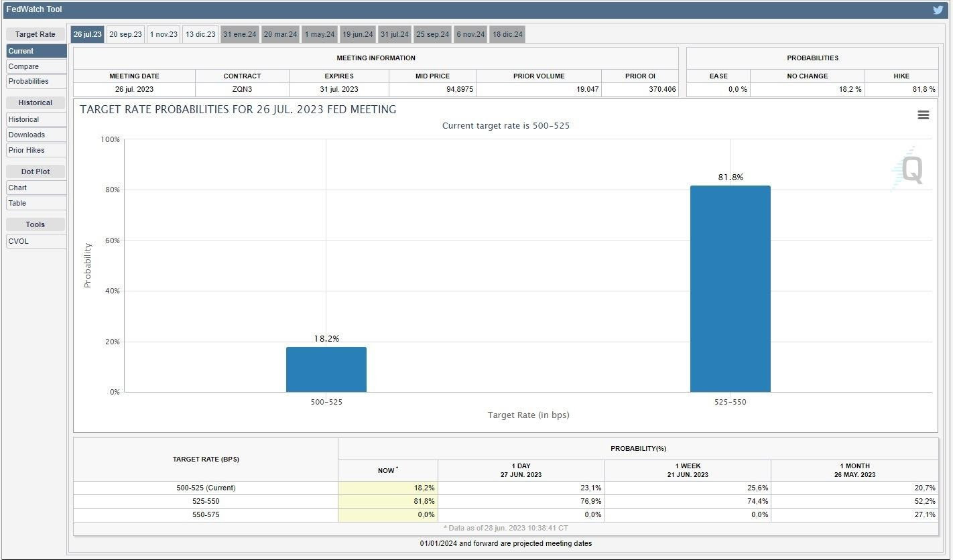
Task: Click the 1 DAY 27 JUN. 2023 header
Action: click(x=521, y=470)
